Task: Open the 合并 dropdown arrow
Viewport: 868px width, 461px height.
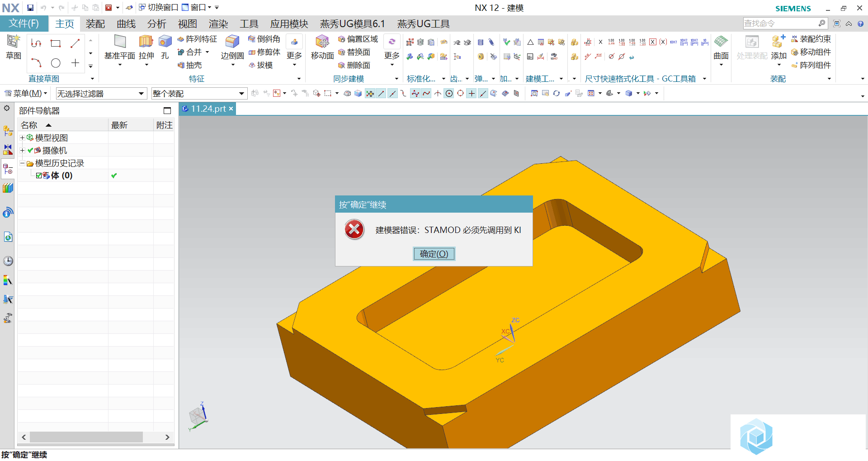Action: point(208,52)
